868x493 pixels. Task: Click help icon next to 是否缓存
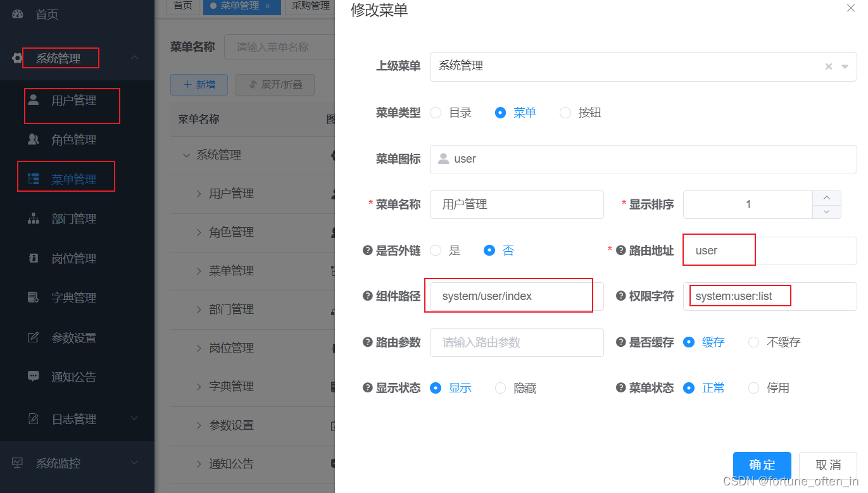(620, 342)
